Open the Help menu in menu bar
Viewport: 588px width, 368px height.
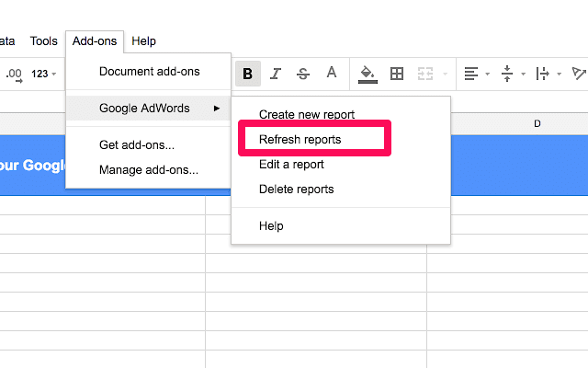coord(143,40)
